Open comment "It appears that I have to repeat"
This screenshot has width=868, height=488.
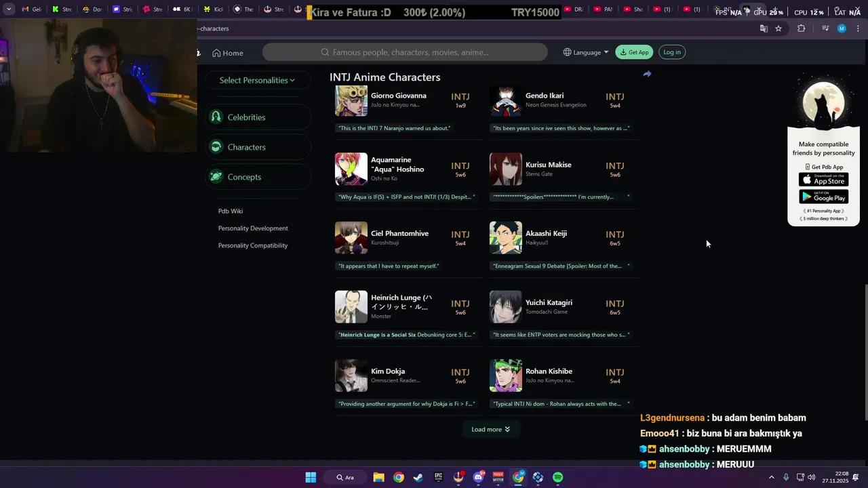click(x=389, y=266)
